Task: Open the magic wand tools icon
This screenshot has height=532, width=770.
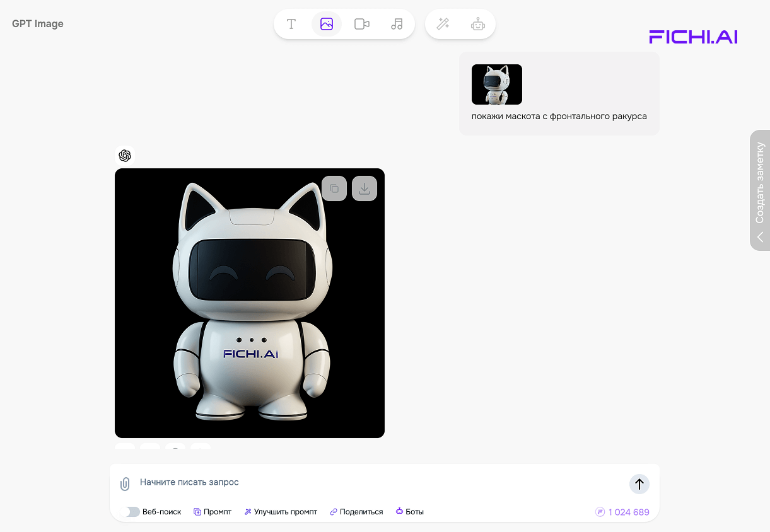Action: coord(443,24)
